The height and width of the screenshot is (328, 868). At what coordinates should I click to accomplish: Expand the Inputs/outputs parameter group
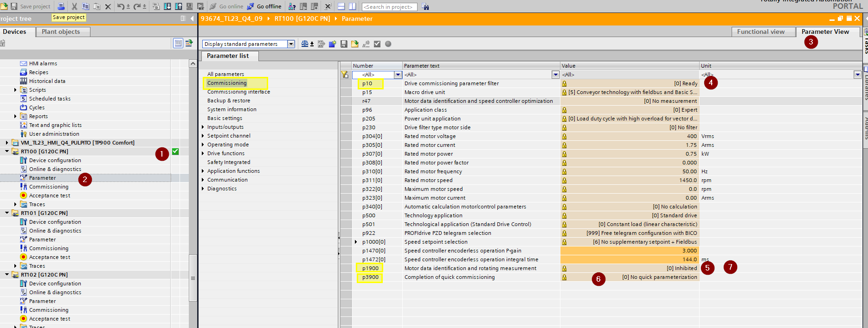coord(203,127)
